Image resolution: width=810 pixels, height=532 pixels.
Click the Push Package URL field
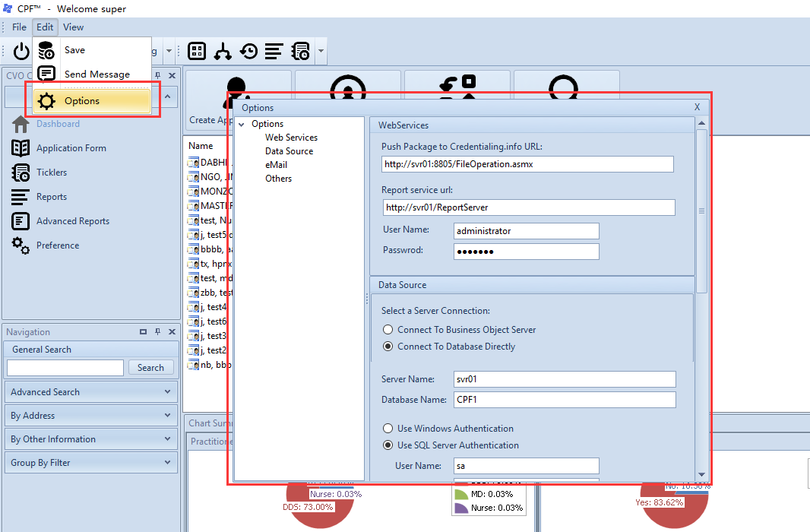click(527, 164)
